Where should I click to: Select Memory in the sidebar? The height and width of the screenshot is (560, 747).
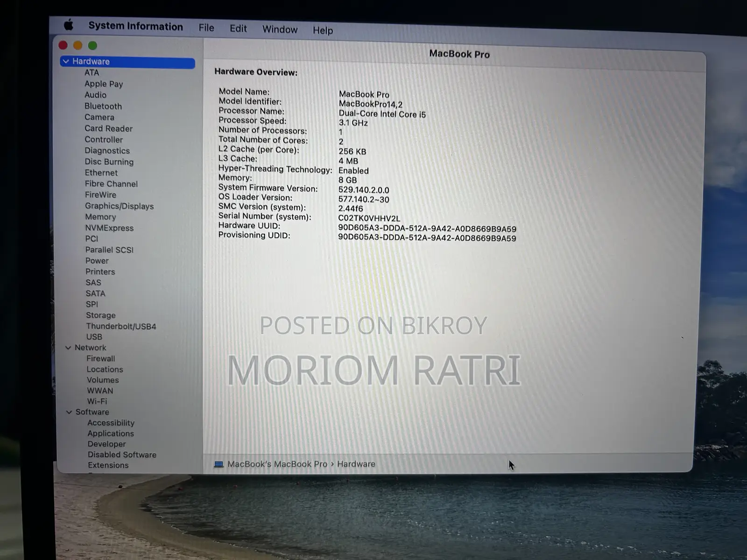[x=100, y=217]
